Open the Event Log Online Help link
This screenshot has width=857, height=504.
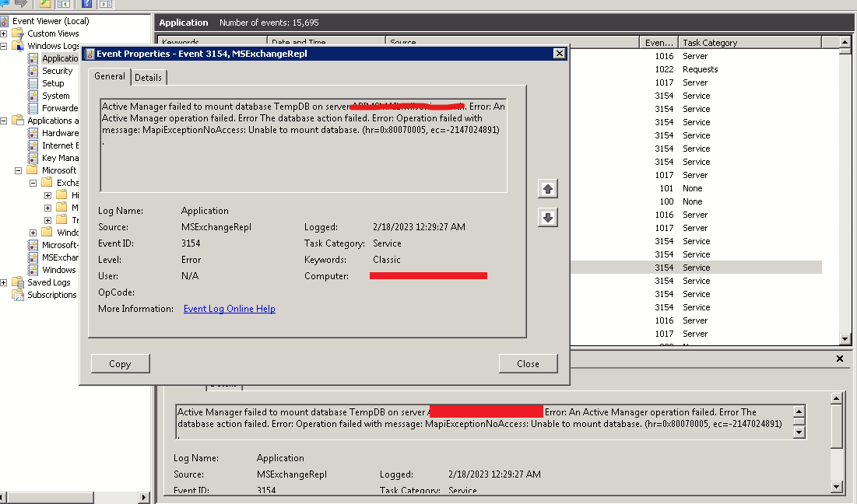click(229, 309)
